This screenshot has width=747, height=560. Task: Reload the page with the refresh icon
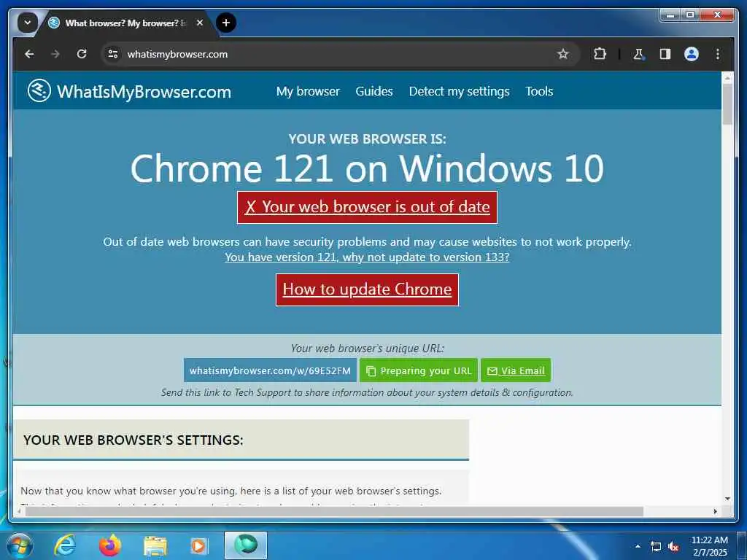82,54
